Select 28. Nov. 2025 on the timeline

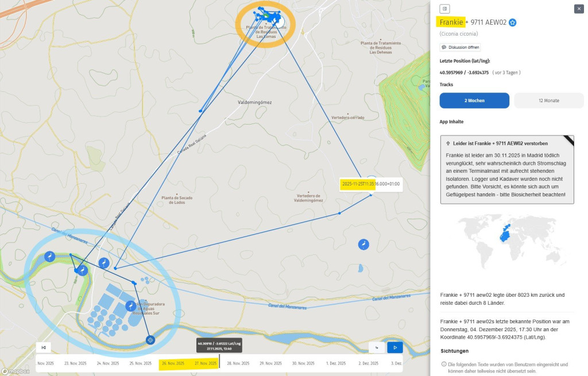238,363
